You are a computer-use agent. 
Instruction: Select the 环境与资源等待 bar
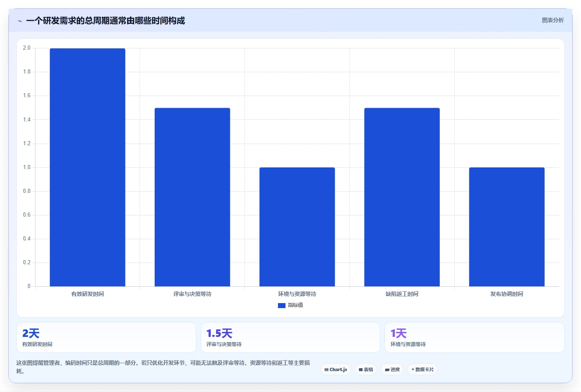297,227
